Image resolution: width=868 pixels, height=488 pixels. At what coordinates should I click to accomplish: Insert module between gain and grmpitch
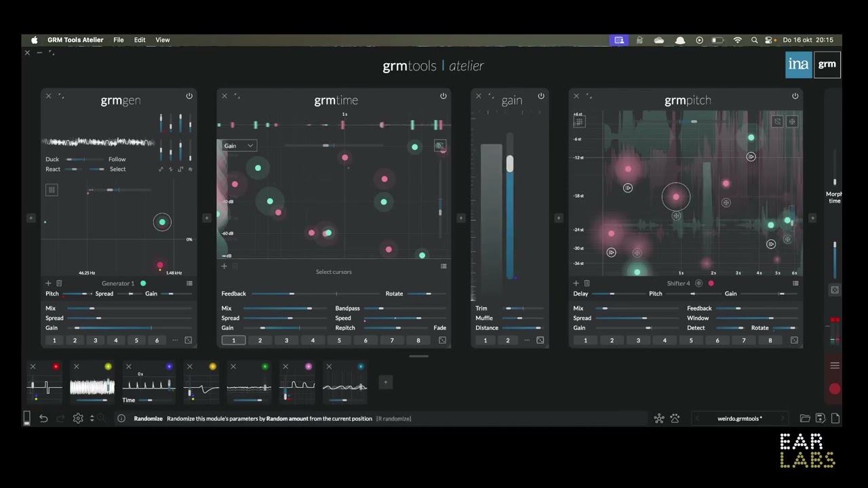point(559,218)
